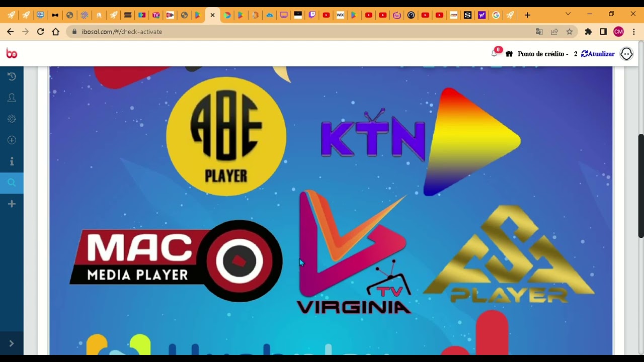
Task: Click the ibosol.com address bar
Action: [x=322, y=32]
